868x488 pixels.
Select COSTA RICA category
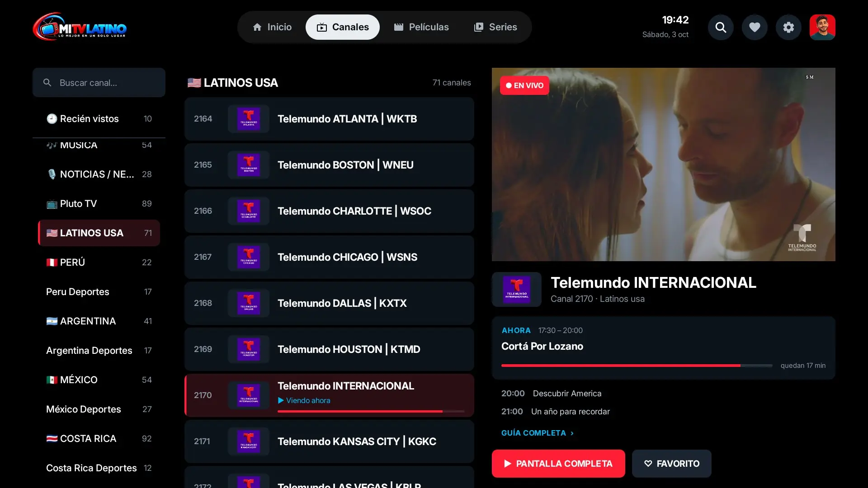pyautogui.click(x=99, y=439)
